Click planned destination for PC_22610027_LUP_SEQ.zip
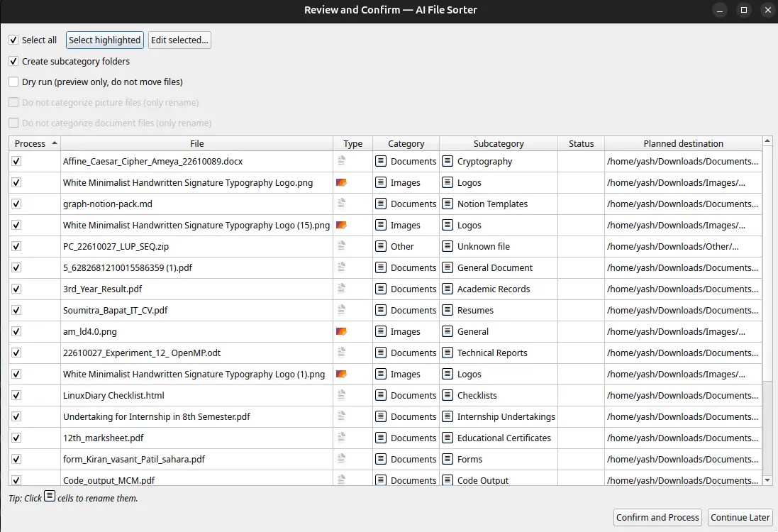 point(672,246)
